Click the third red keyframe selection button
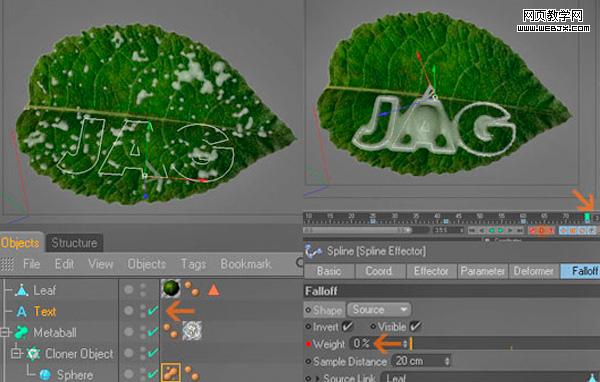 click(x=550, y=230)
